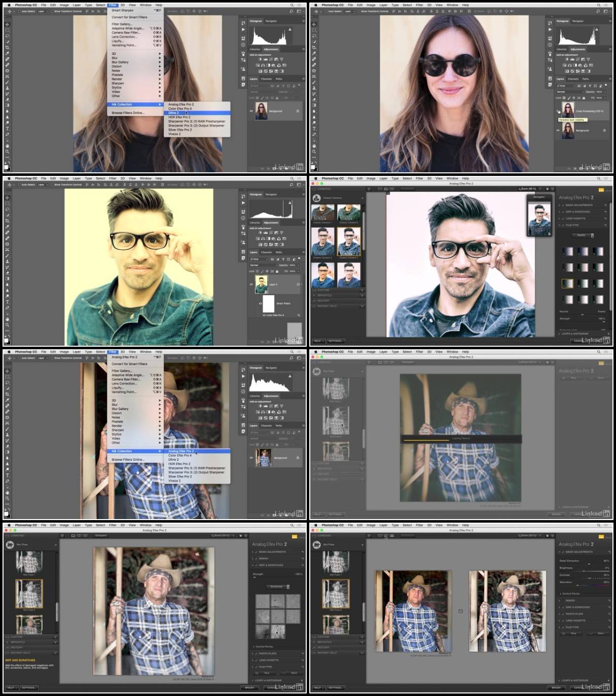616x696 pixels.
Task: Choose highlighted Analog Efex Pro 2 in cowboy's submenu
Action: point(197,451)
